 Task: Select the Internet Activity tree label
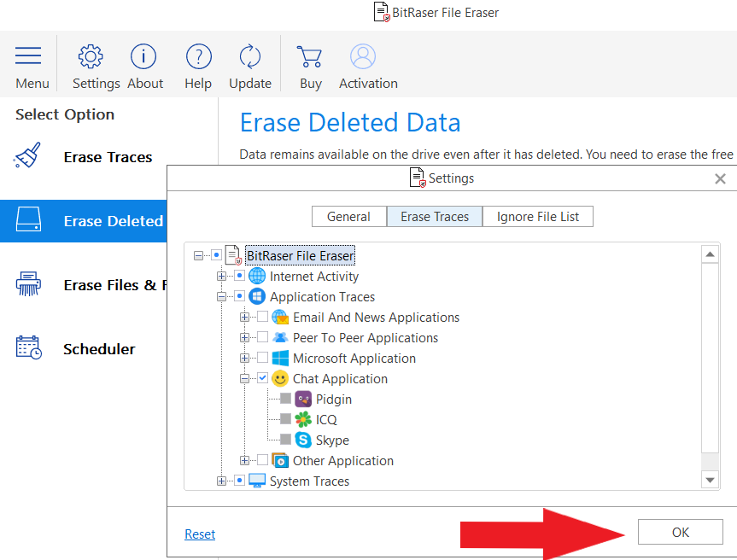coord(314,277)
